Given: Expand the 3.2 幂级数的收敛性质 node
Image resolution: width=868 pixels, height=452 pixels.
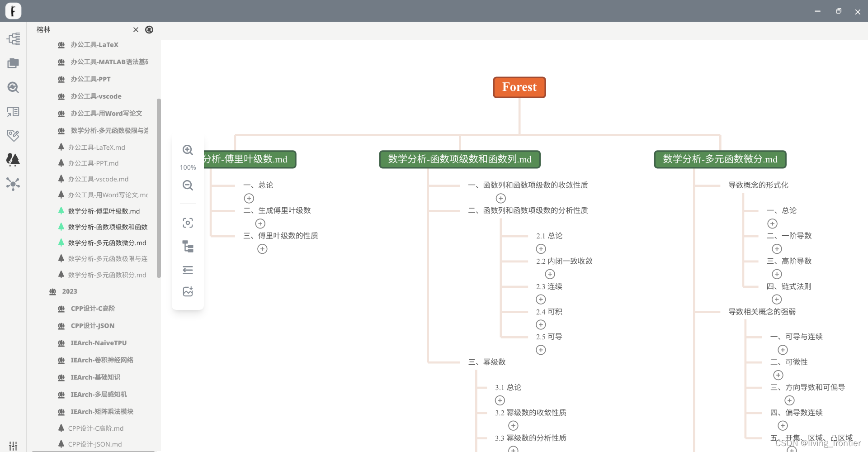Looking at the screenshot, I should click(x=514, y=426).
